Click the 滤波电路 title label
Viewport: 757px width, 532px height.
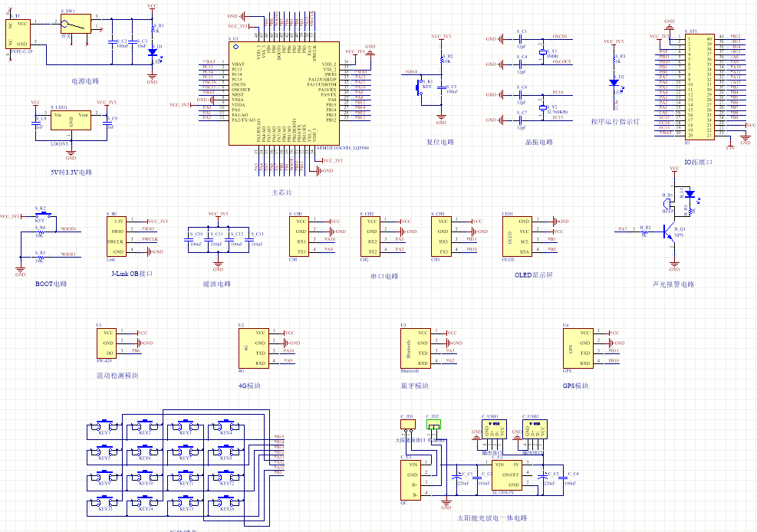[217, 284]
